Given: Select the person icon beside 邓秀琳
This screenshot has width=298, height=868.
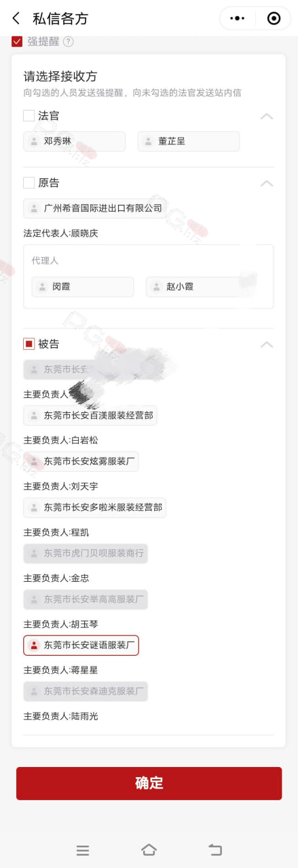Looking at the screenshot, I should [34, 142].
